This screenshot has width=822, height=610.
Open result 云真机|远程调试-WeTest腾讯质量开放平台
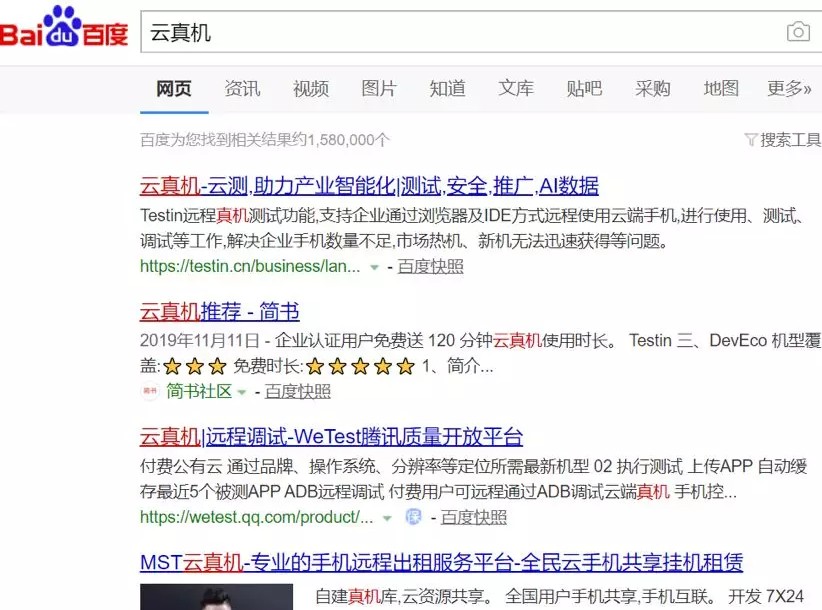coord(331,437)
